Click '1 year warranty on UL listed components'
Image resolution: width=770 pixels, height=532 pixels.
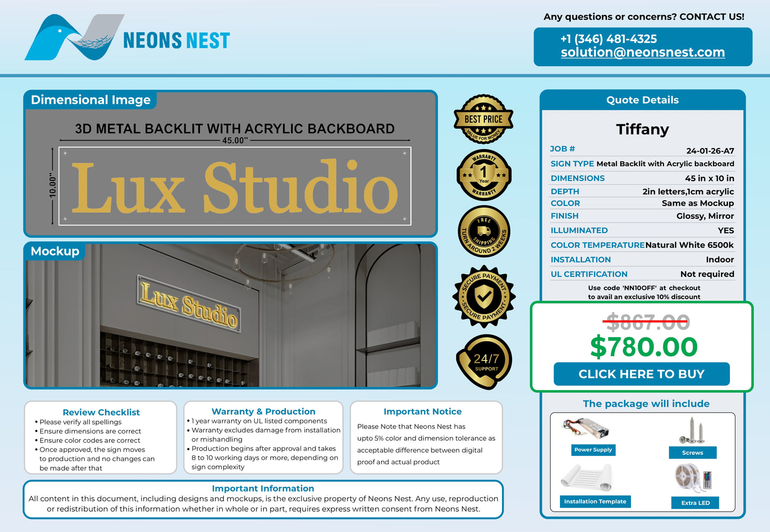[x=259, y=421]
